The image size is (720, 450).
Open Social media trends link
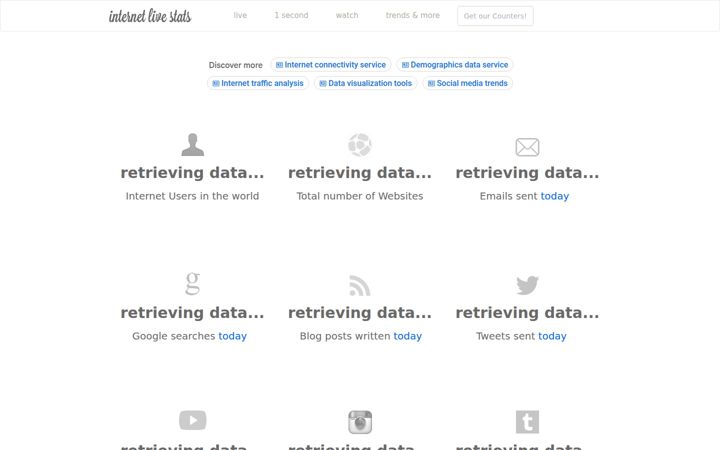(x=467, y=83)
